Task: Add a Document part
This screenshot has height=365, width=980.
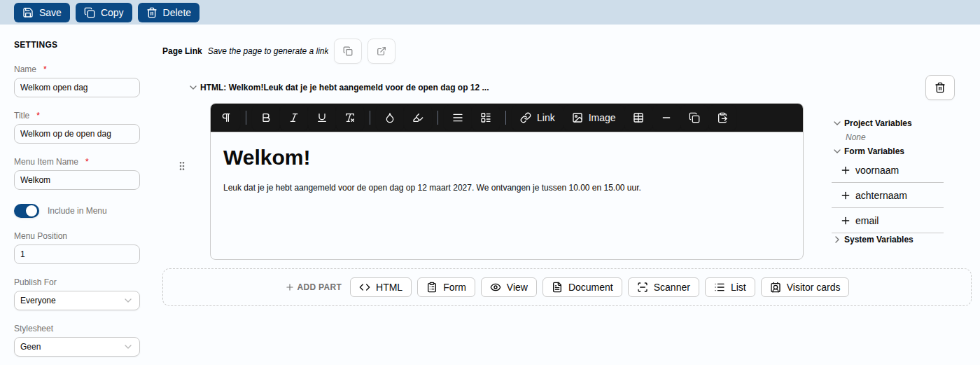Action: point(582,287)
